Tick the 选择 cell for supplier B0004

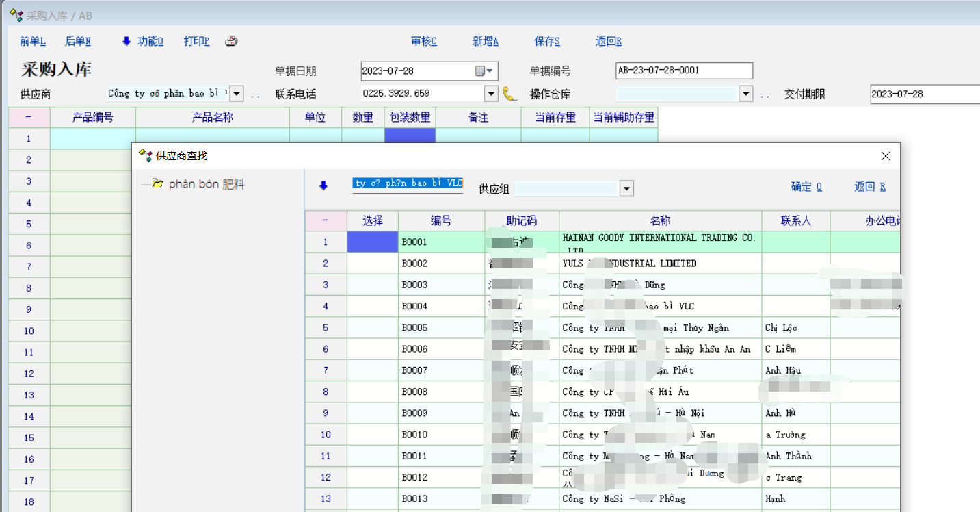[x=372, y=306]
